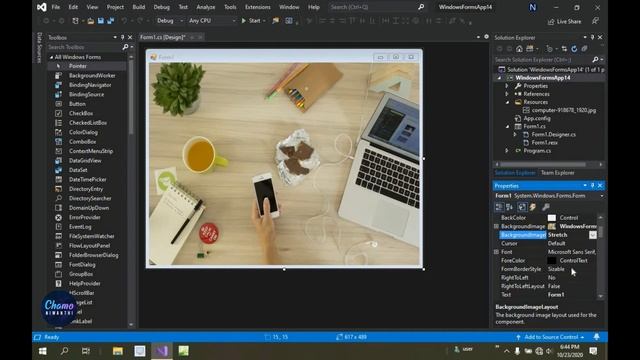Open the Extensions menu
This screenshot has width=640, height=360.
coord(258,7)
